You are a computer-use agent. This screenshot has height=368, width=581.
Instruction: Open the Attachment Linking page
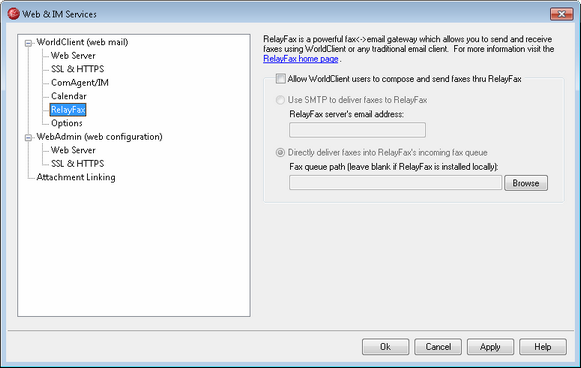pos(76,177)
